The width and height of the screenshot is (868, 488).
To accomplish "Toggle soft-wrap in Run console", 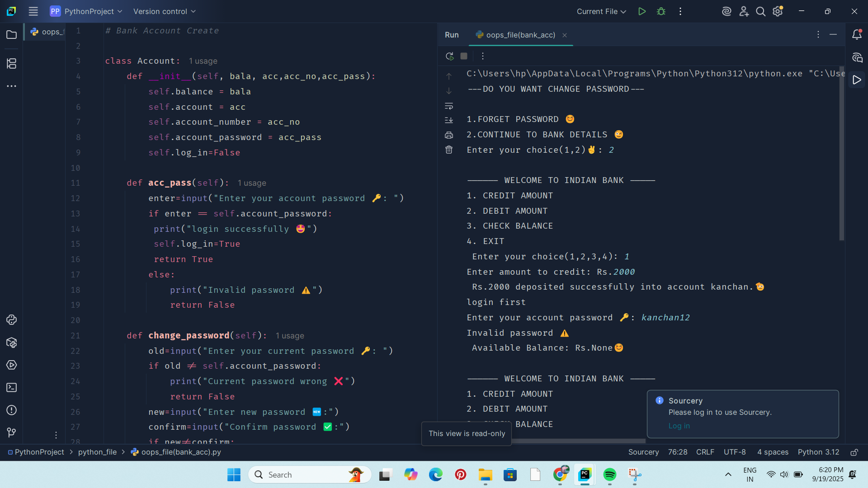I will [x=449, y=106].
